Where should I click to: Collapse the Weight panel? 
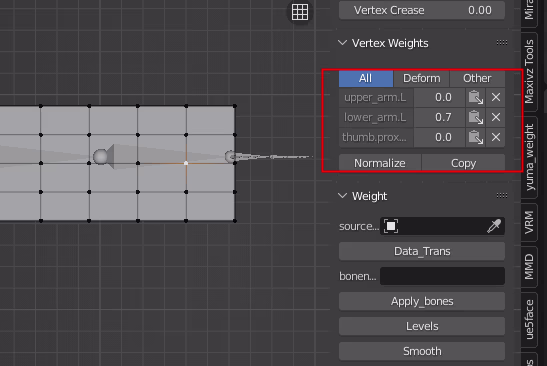point(343,196)
